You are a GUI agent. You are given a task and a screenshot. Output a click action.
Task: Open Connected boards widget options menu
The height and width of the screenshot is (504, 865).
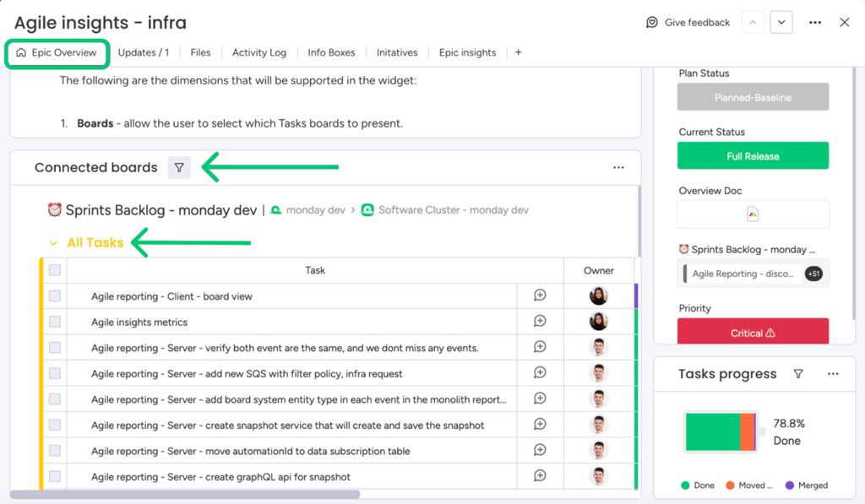(x=618, y=168)
